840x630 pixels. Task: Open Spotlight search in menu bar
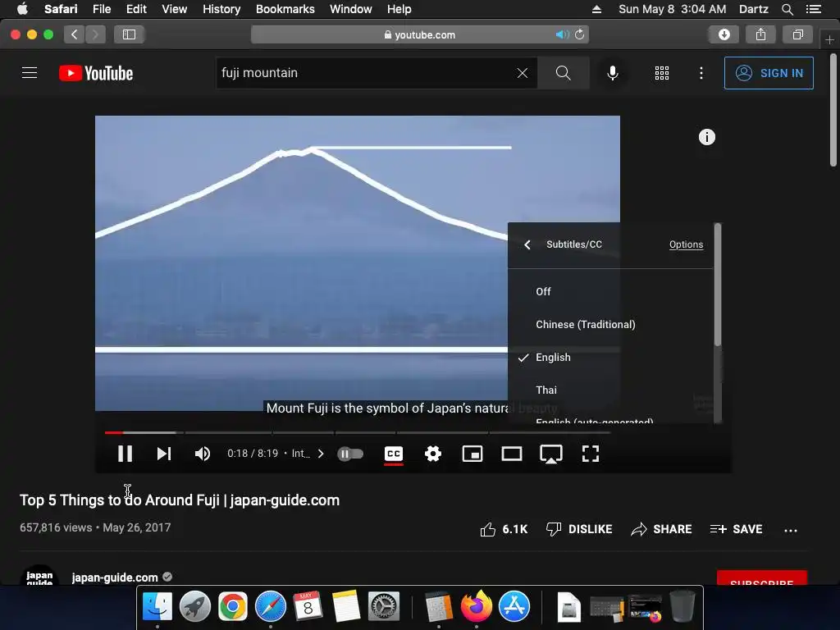pyautogui.click(x=787, y=9)
